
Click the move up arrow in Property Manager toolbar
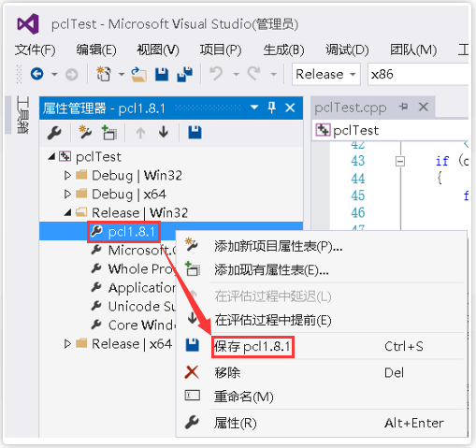(x=140, y=133)
